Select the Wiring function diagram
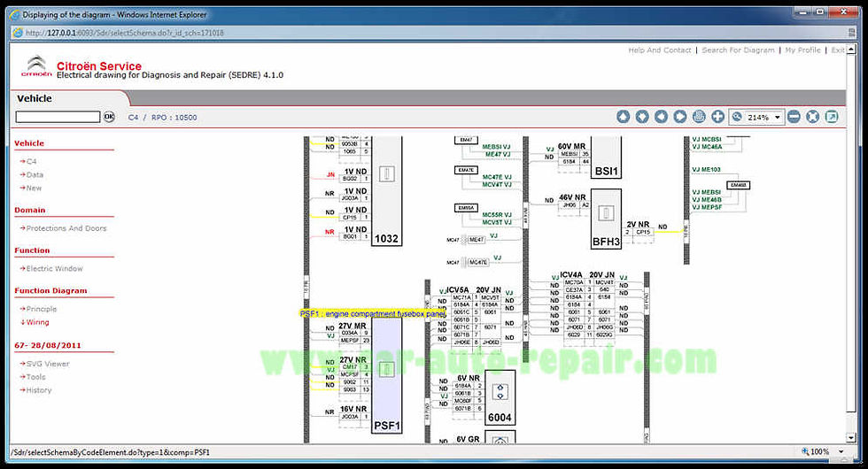The height and width of the screenshot is (469, 868). click(x=37, y=322)
